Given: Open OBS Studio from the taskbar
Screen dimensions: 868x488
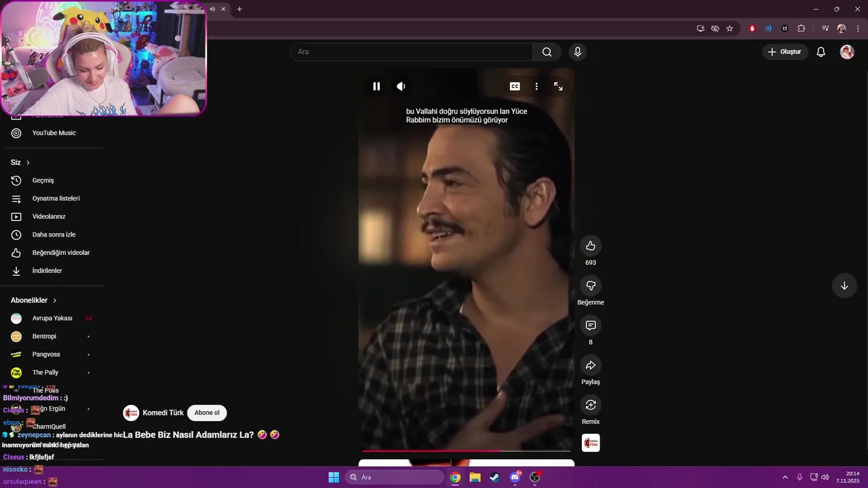Looking at the screenshot, I should tap(535, 477).
